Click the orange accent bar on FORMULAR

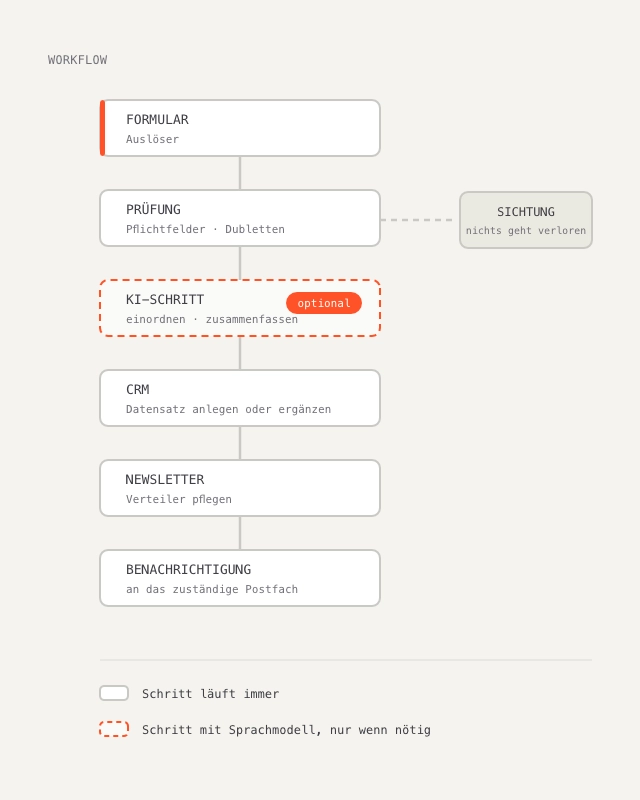pyautogui.click(x=103, y=128)
